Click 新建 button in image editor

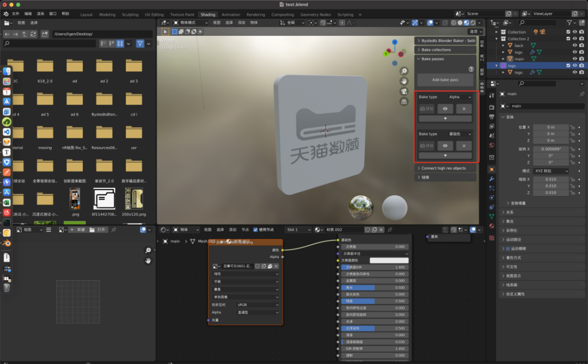[x=78, y=230]
